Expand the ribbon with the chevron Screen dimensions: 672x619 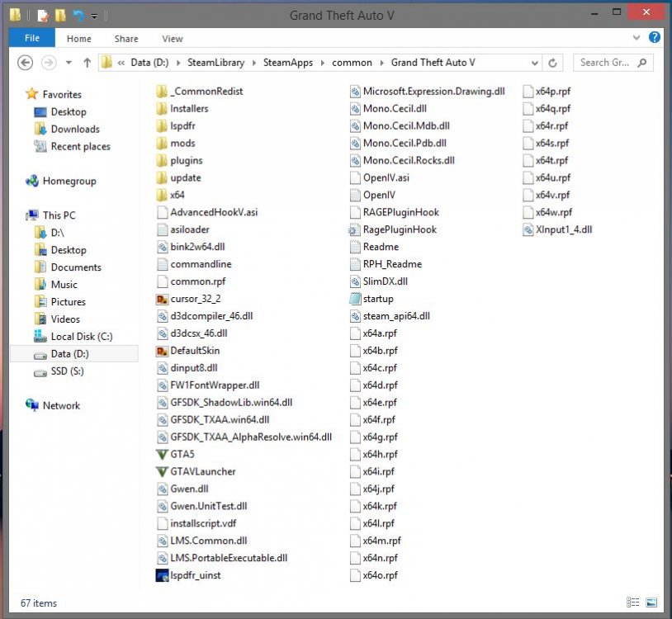point(637,38)
